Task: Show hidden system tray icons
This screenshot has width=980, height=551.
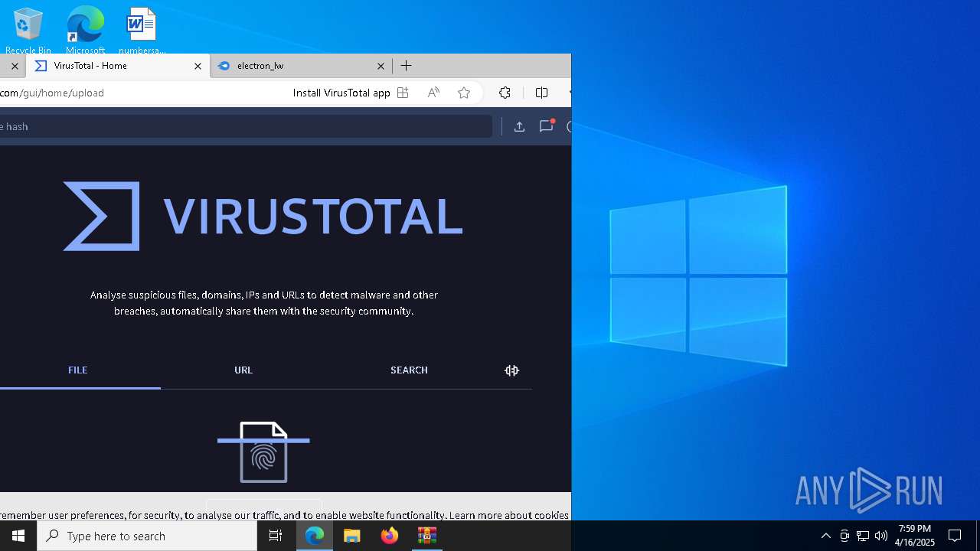Action: [825, 536]
